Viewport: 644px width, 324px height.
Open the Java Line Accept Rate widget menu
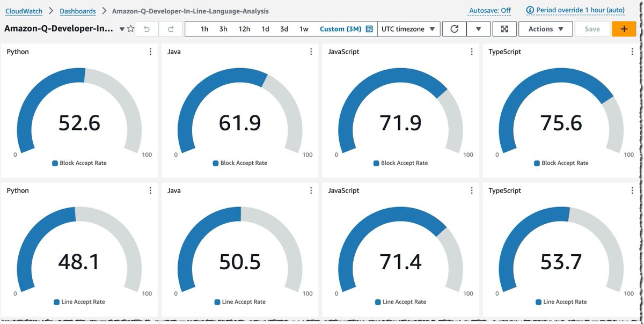point(311,190)
